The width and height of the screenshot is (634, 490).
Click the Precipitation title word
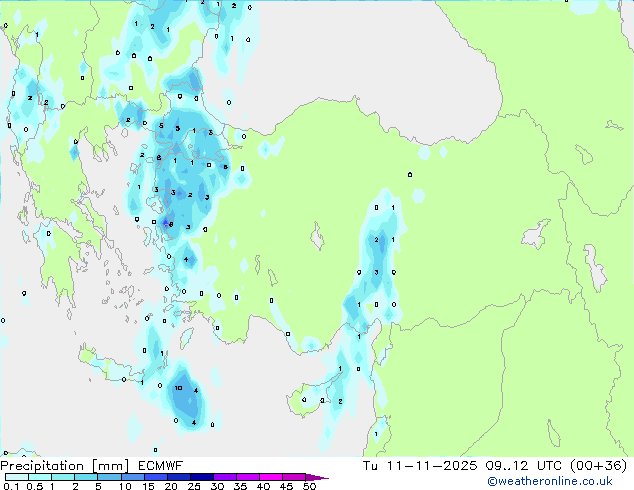tap(42, 466)
